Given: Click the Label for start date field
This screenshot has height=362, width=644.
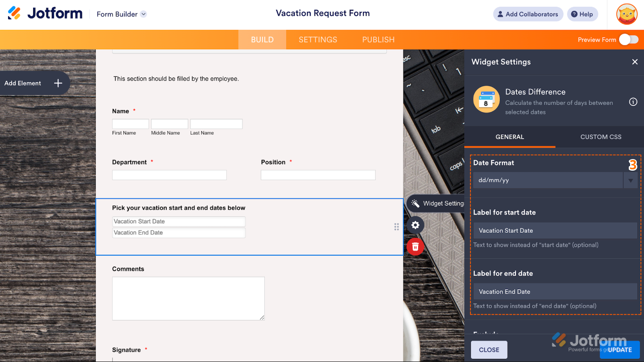Looking at the screenshot, I should (555, 231).
